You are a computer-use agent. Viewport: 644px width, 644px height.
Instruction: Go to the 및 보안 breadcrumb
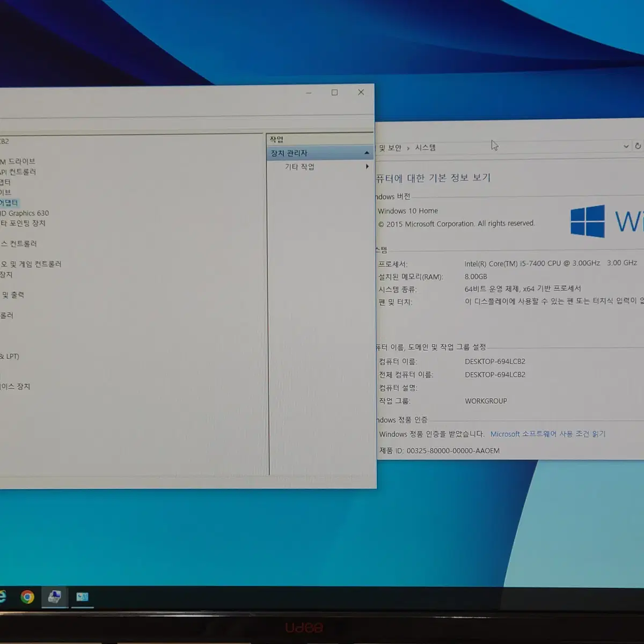(390, 148)
